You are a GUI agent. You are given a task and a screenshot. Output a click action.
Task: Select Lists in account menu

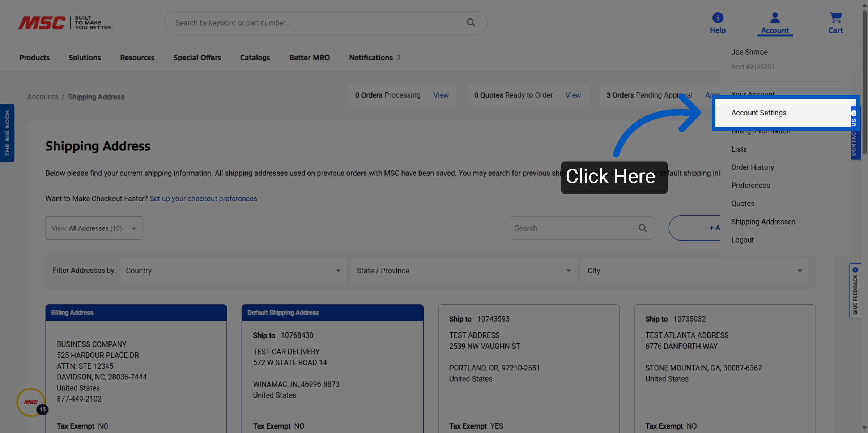pyautogui.click(x=739, y=149)
